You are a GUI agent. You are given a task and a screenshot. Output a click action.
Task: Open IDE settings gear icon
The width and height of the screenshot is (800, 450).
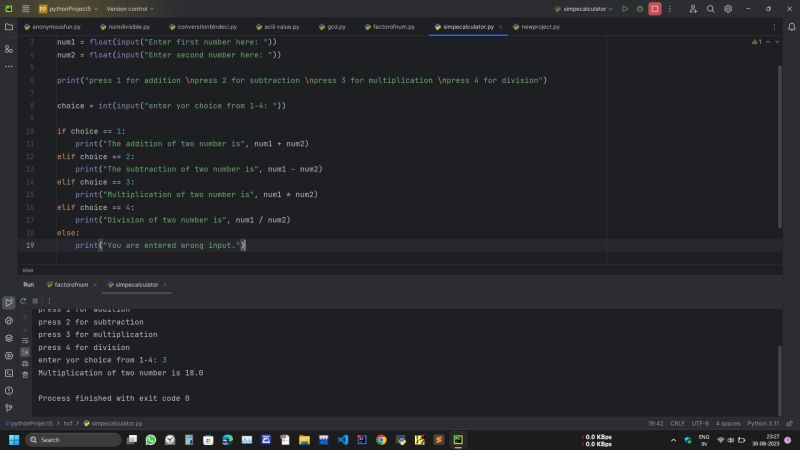point(728,9)
